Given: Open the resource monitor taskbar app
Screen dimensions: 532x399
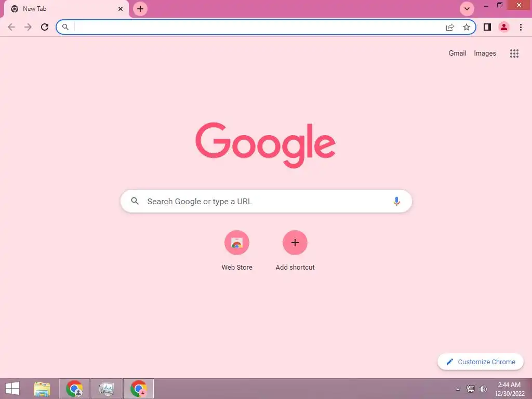Looking at the screenshot, I should point(107,389).
